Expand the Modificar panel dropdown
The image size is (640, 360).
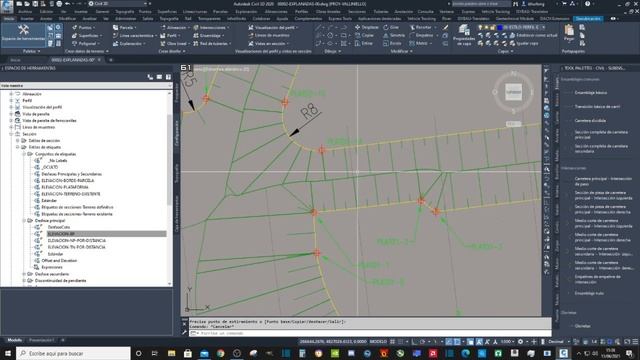[x=401, y=51]
